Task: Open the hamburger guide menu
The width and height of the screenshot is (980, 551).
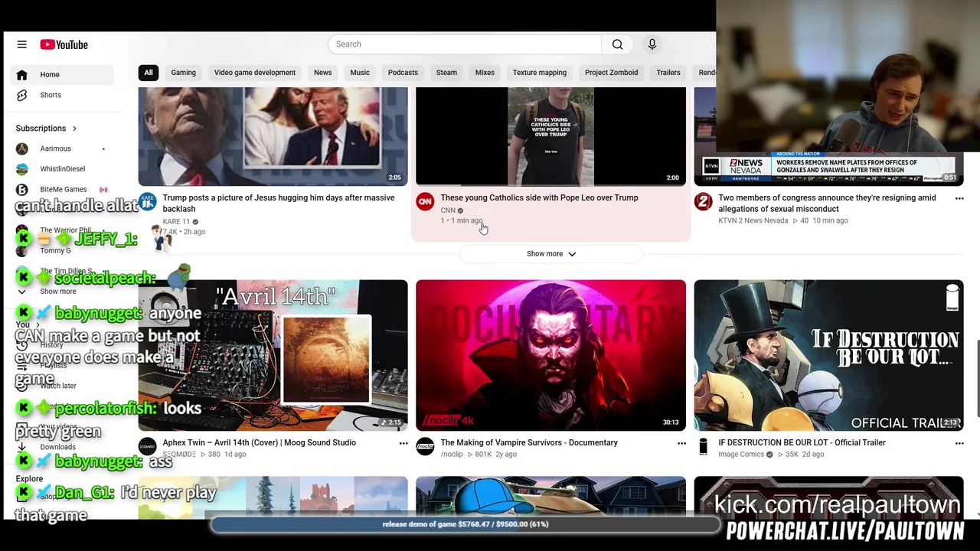Action: click(x=21, y=44)
